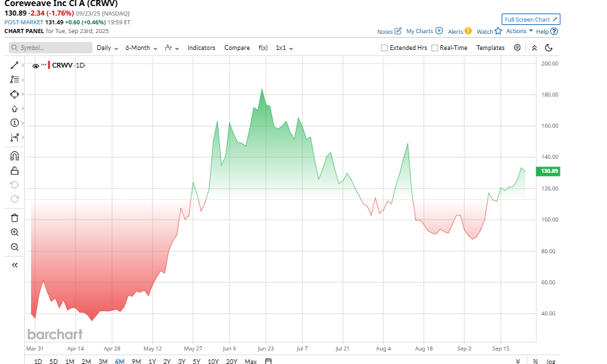This screenshot has width=607, height=364.
Task: Select the 1D time range
Action: 38,361
